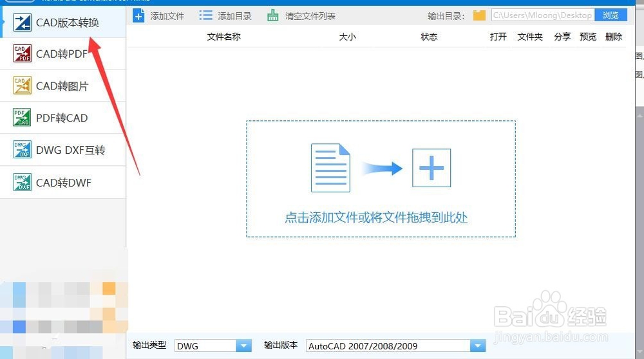
Task: Click the CAD转PDF sidebar icon
Action: click(22, 54)
